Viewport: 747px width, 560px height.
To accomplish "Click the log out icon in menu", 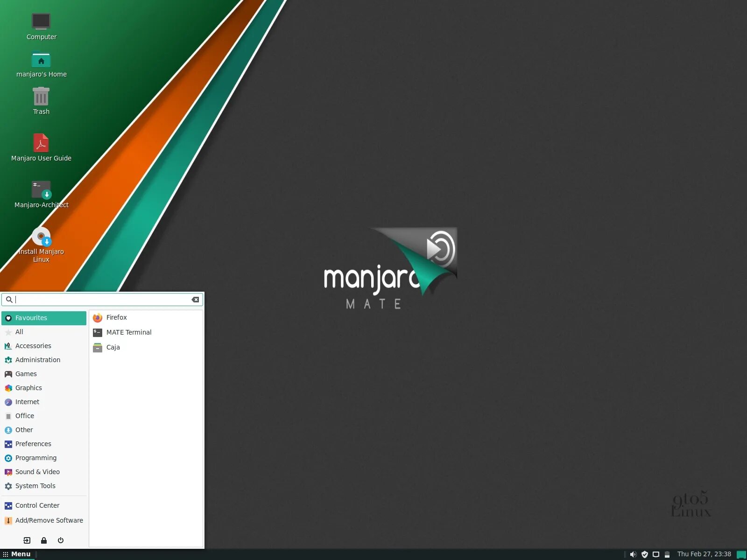I will [x=27, y=540].
